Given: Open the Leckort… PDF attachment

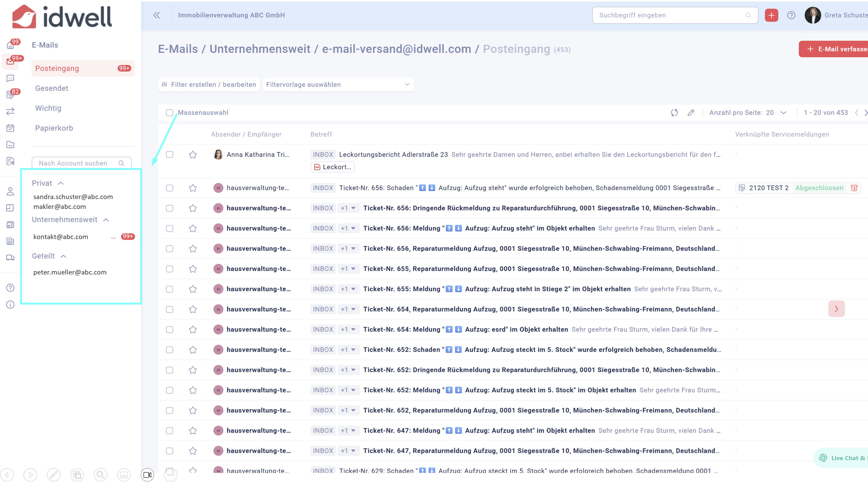Looking at the screenshot, I should pyautogui.click(x=332, y=167).
